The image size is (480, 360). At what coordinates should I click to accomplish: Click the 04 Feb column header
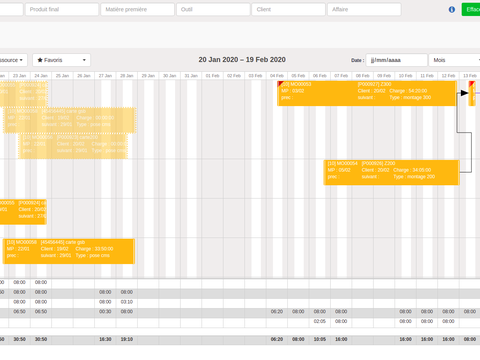point(277,76)
